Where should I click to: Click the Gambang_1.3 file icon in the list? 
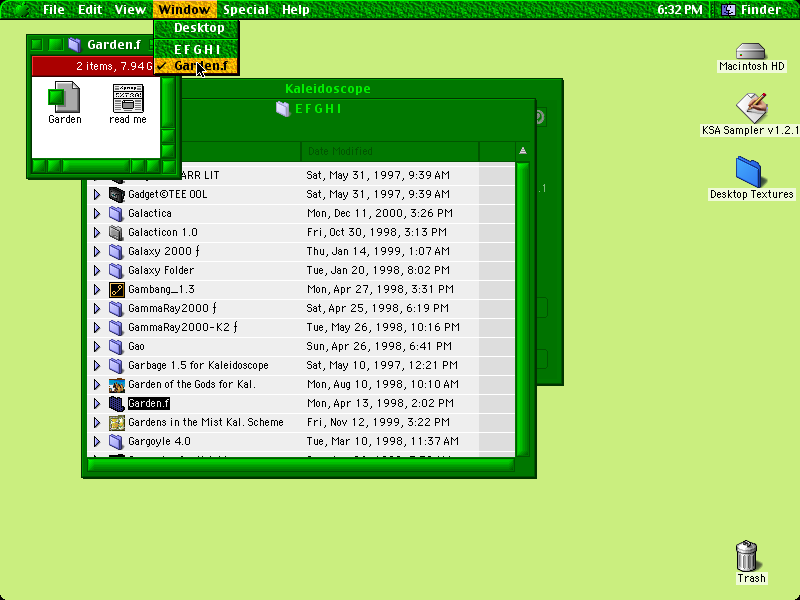(116, 290)
